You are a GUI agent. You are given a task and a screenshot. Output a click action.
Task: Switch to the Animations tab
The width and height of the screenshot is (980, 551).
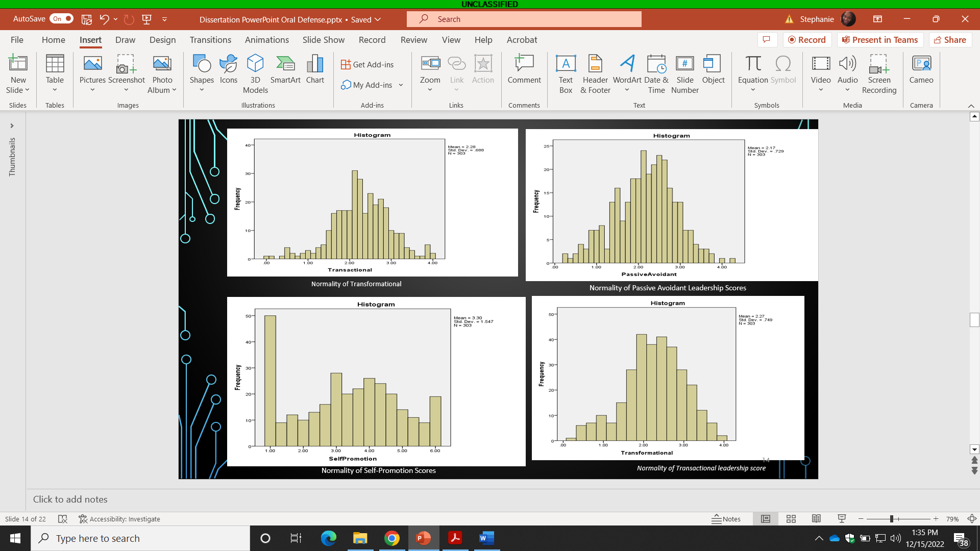click(267, 40)
